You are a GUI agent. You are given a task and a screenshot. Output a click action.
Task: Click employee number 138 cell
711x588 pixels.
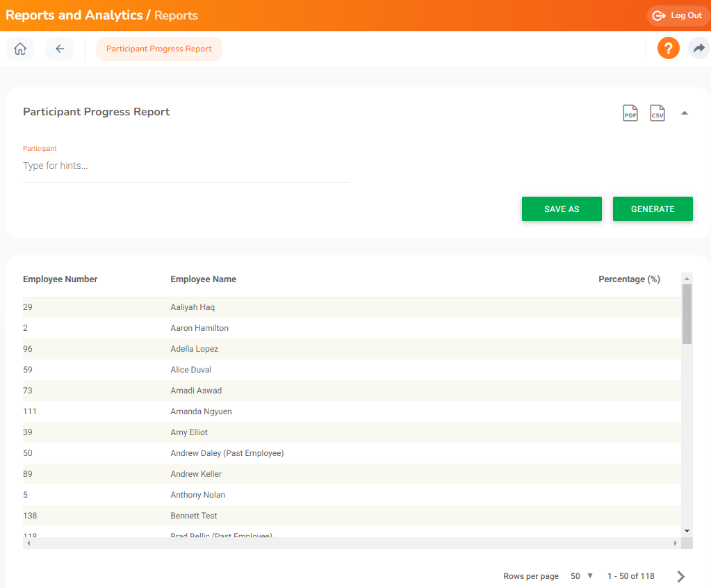coord(30,516)
